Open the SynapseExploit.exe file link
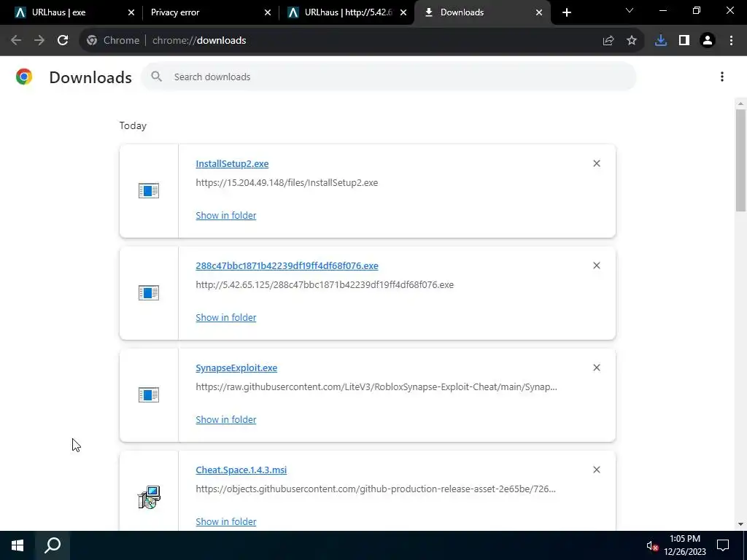 pos(236,367)
